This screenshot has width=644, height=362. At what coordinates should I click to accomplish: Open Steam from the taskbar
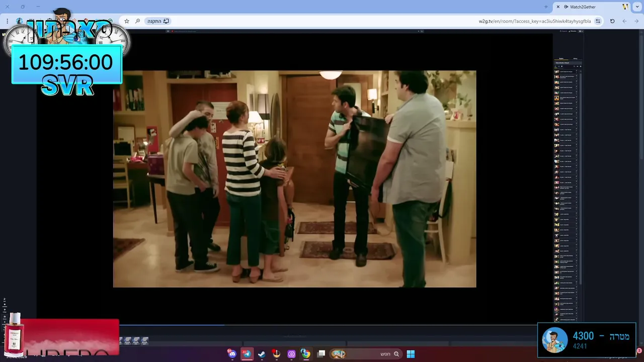click(262, 354)
